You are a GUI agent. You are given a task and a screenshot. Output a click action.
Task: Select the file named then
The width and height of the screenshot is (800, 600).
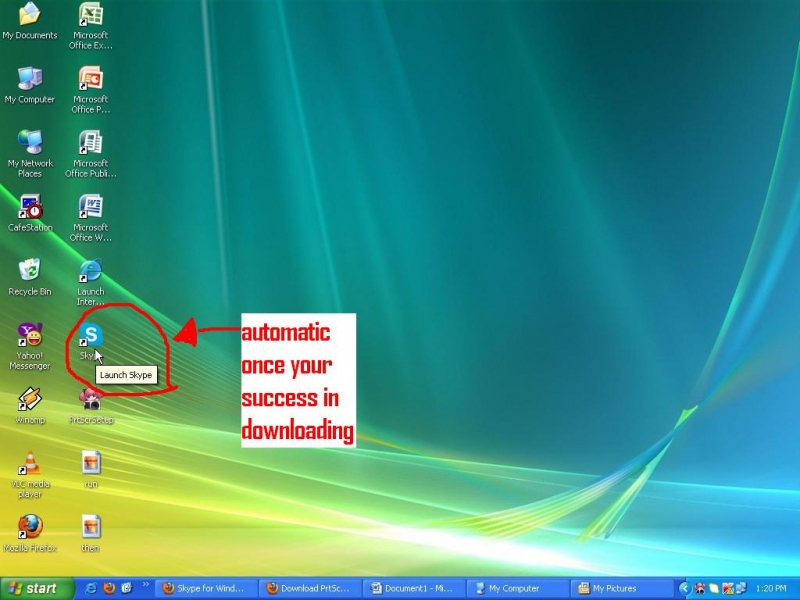point(91,534)
